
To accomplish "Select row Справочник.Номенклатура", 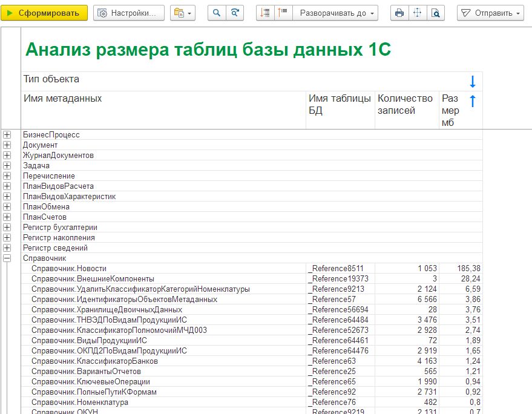I will point(252,402).
